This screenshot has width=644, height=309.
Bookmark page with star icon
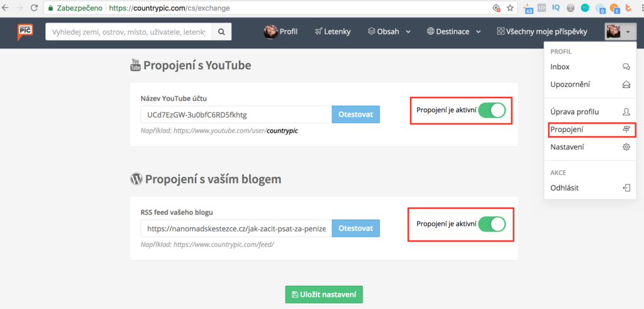pos(510,8)
